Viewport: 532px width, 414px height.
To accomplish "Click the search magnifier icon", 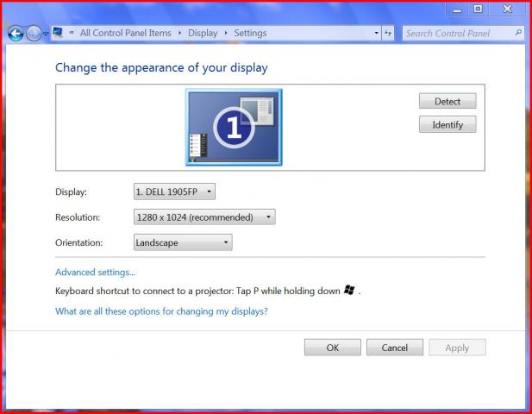I will 518,33.
